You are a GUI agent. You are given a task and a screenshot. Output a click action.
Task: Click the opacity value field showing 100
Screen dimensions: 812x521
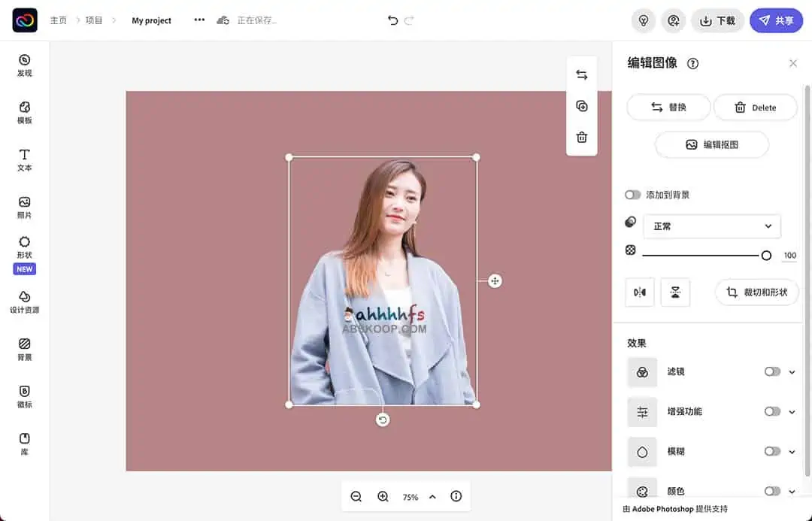click(x=789, y=255)
